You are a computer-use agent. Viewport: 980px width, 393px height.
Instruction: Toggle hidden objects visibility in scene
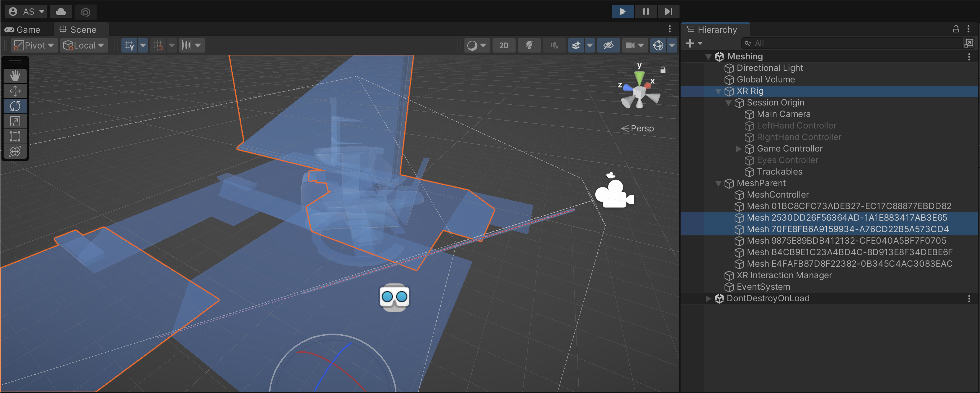608,46
